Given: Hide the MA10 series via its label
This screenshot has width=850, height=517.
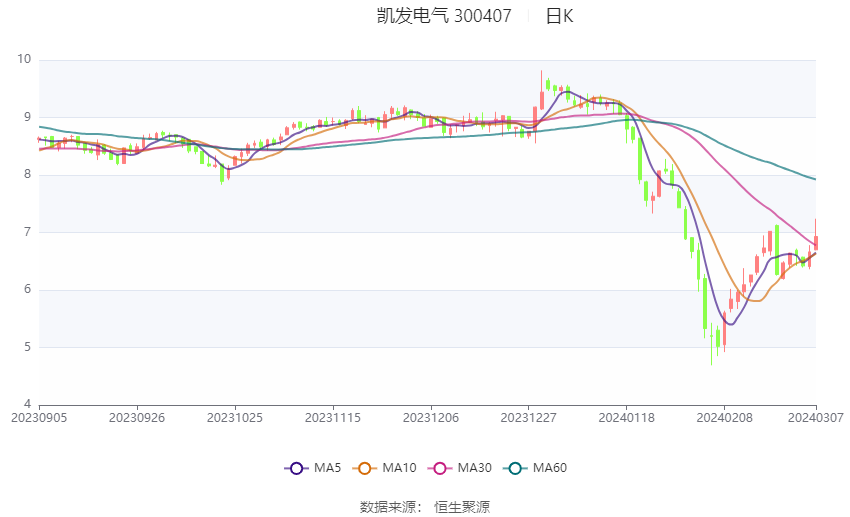Looking at the screenshot, I should tap(399, 468).
